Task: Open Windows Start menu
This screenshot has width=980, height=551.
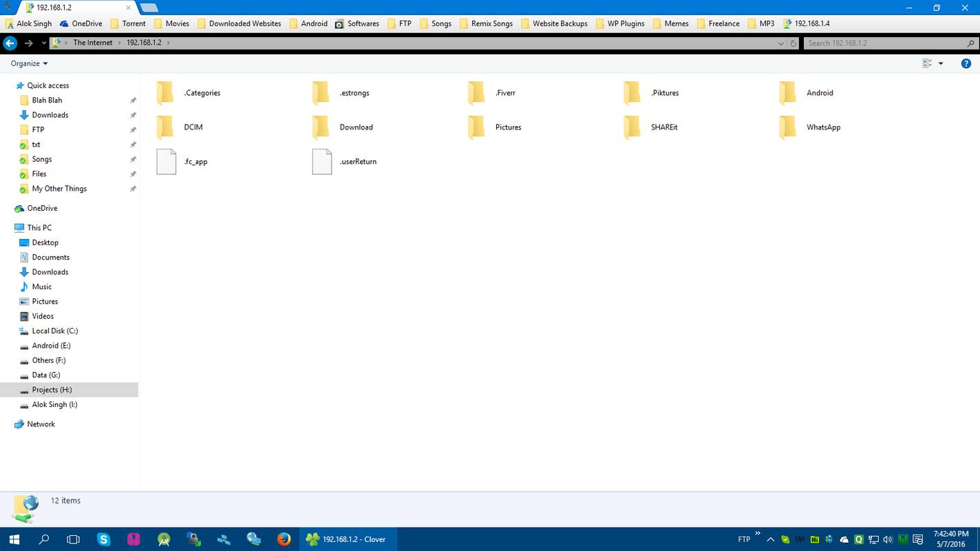Action: (x=14, y=539)
